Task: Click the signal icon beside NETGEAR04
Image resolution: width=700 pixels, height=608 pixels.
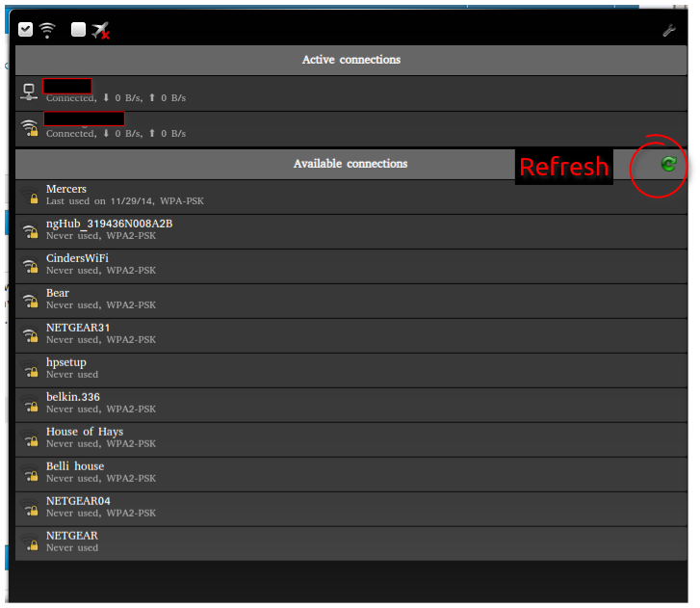Action: pyautogui.click(x=30, y=509)
